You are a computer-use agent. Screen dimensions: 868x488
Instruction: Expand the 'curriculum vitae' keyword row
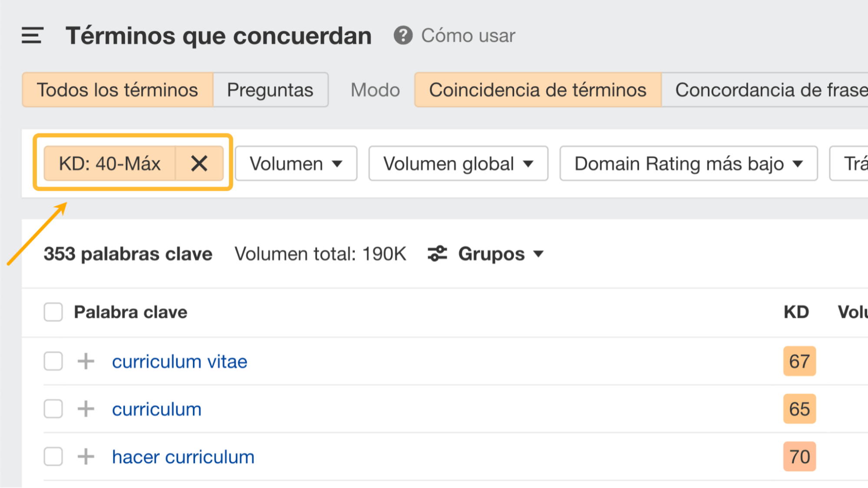(86, 361)
